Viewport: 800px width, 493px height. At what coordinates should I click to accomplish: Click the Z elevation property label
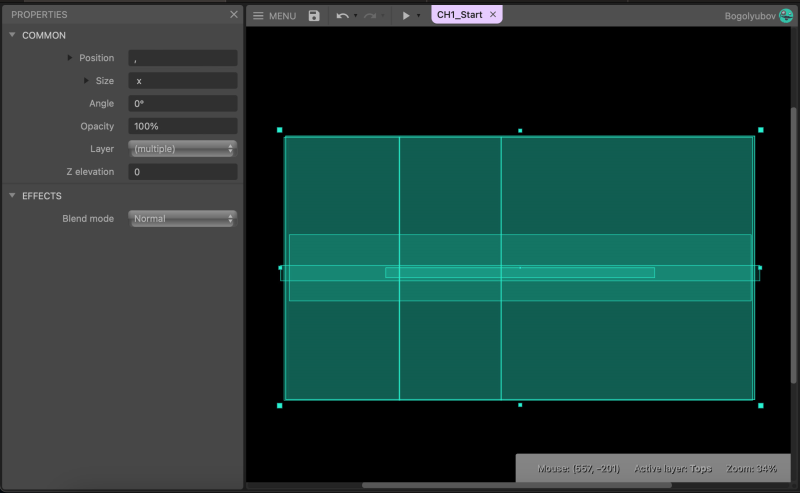(x=90, y=172)
